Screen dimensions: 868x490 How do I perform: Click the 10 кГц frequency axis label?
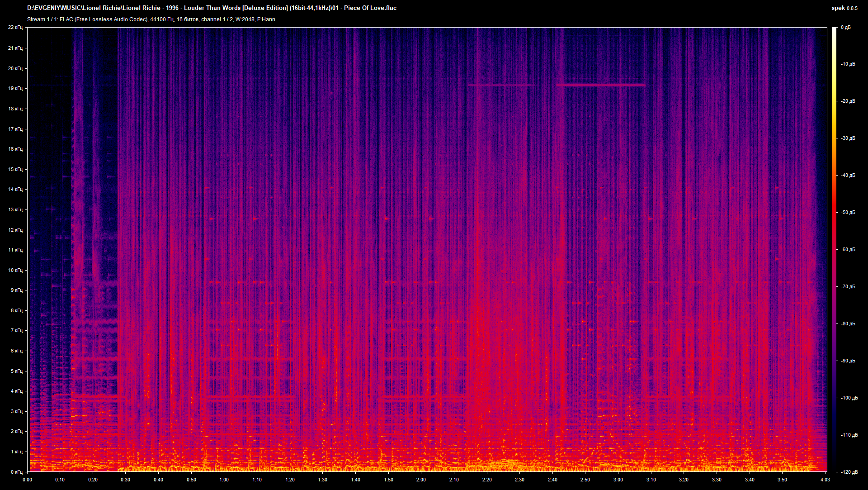tap(15, 270)
